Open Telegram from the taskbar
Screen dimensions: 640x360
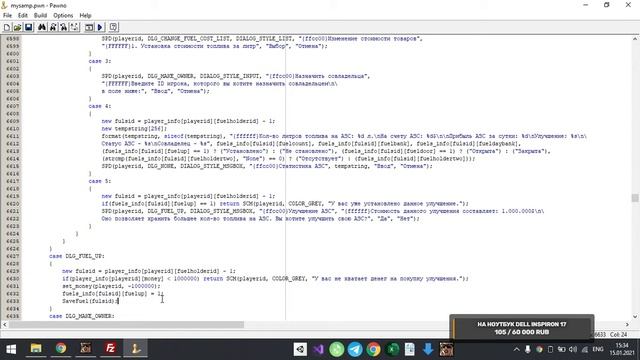pyautogui.click(x=355, y=349)
